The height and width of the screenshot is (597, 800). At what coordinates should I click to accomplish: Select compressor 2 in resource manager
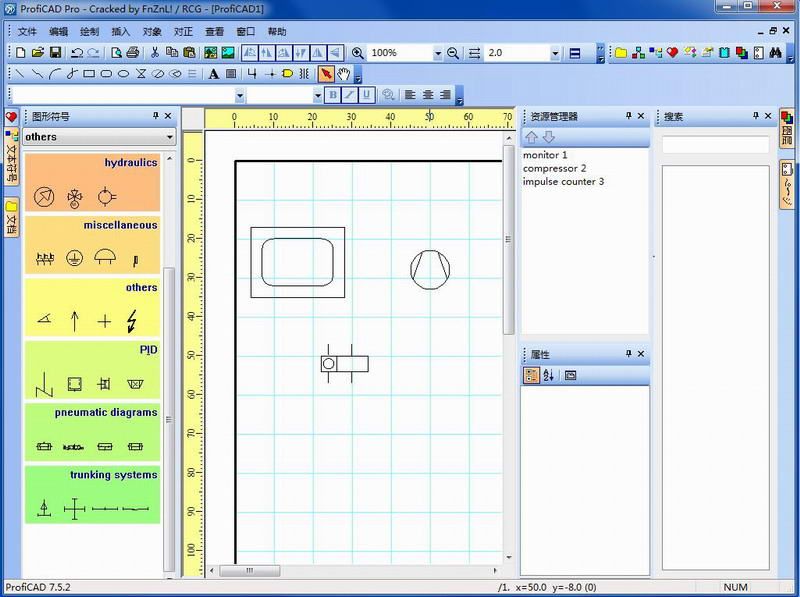click(x=554, y=168)
